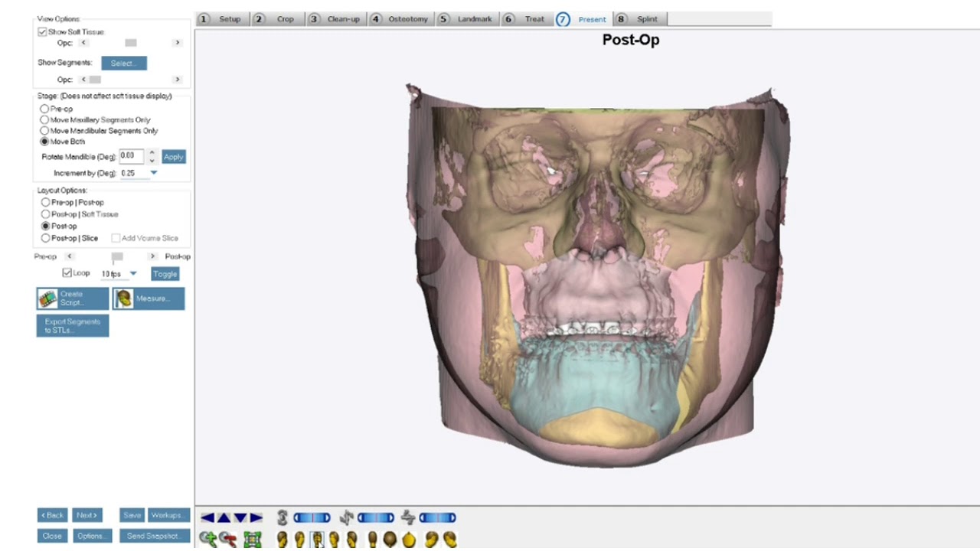Click the second rotation axis icon

[346, 518]
